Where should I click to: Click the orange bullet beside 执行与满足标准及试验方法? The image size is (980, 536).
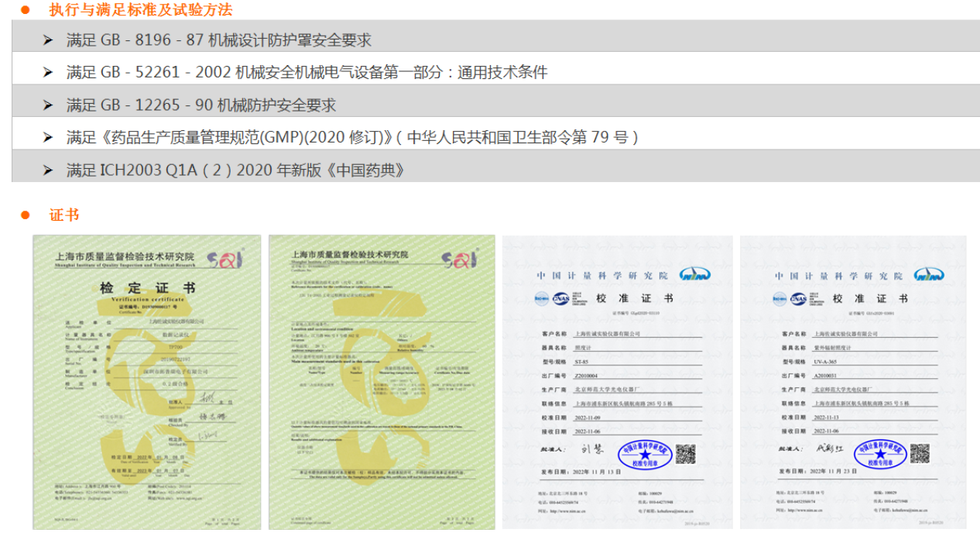pyautogui.click(x=25, y=10)
